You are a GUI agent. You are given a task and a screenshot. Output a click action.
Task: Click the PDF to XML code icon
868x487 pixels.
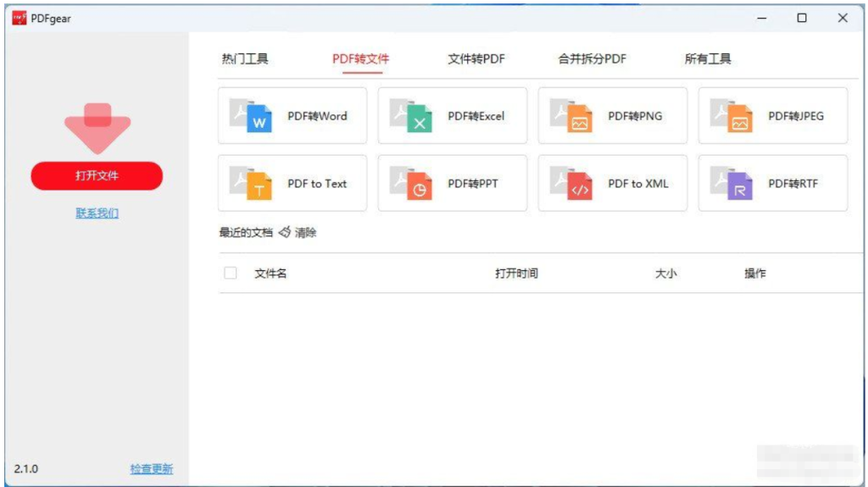(x=570, y=183)
